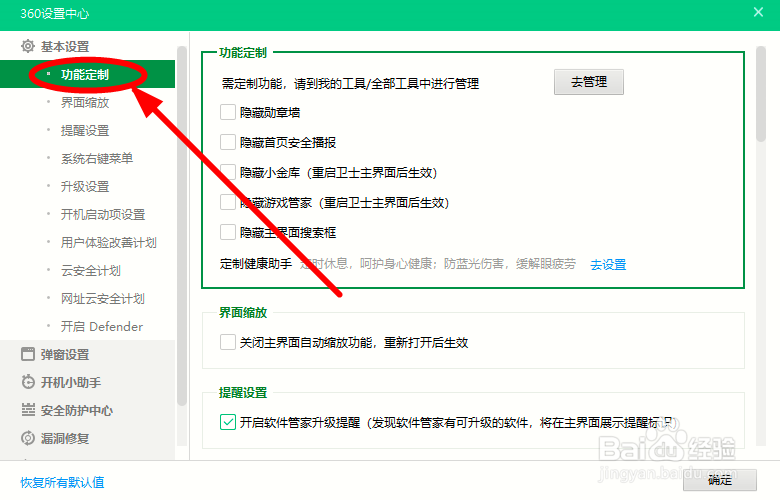Toggle 隐藏游戏管家 checkbox
This screenshot has height=500, width=780.
228,202
